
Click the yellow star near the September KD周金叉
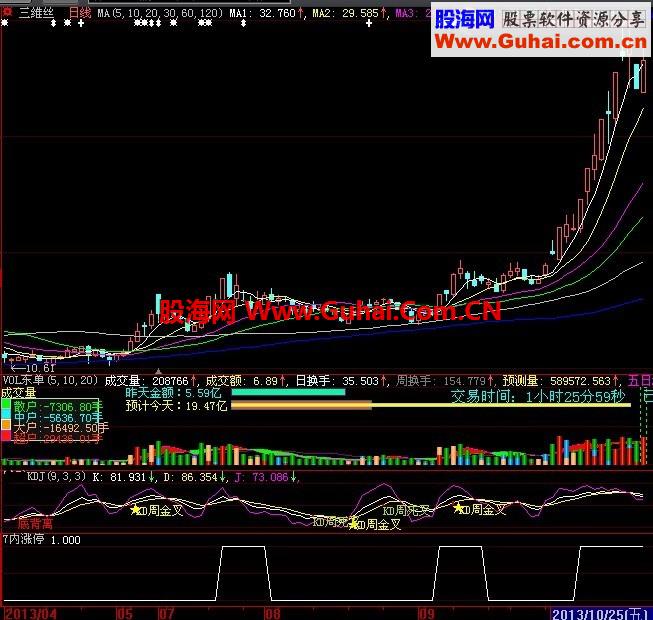(x=459, y=508)
